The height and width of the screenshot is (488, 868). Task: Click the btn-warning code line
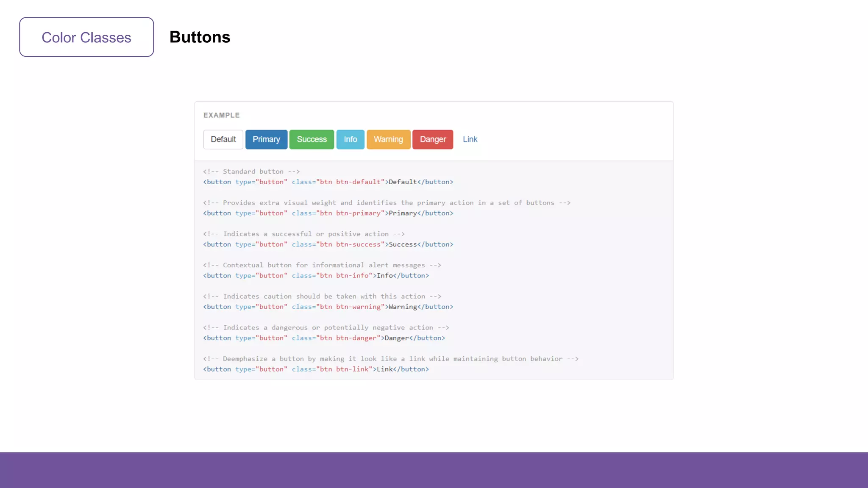pos(328,307)
